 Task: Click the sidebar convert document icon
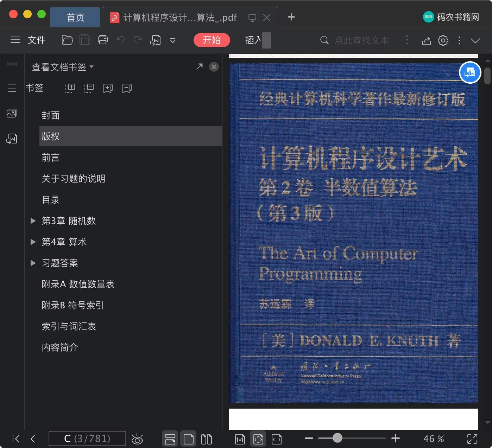pyautogui.click(x=12, y=139)
